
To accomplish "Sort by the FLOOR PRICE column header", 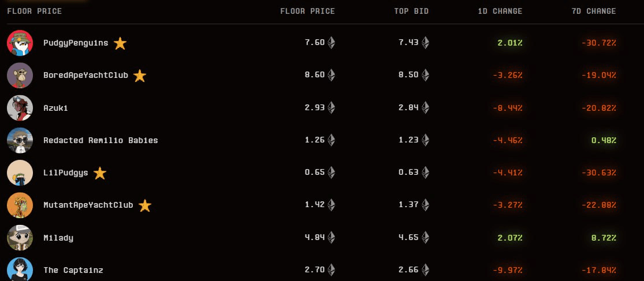I will click(308, 11).
